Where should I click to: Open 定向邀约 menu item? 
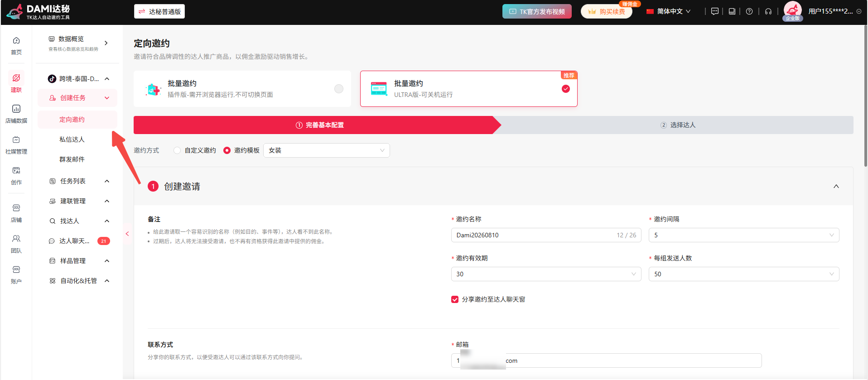tap(77, 120)
